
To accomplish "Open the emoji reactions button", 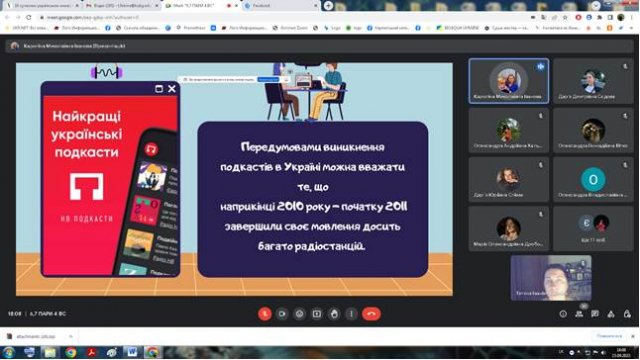I will pos(300,314).
